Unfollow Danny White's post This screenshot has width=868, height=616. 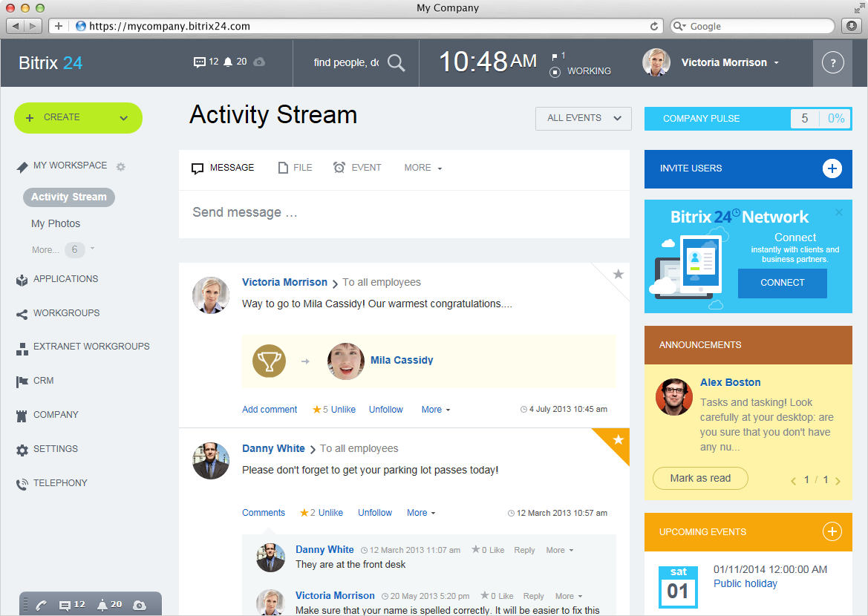pos(375,513)
